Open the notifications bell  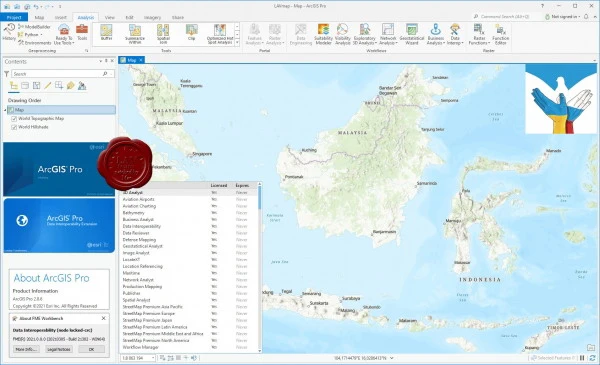click(x=586, y=16)
